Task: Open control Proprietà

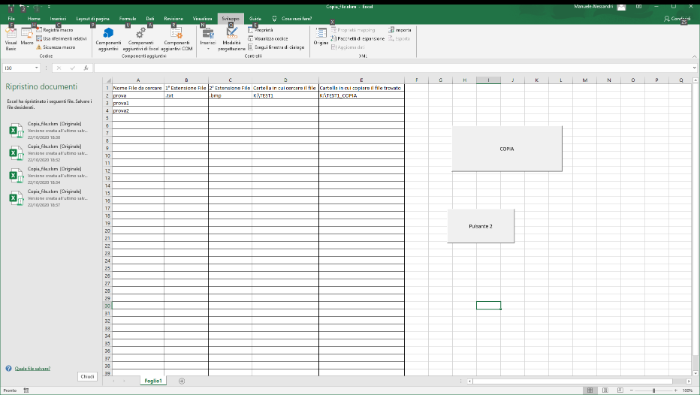Action: 261,30
